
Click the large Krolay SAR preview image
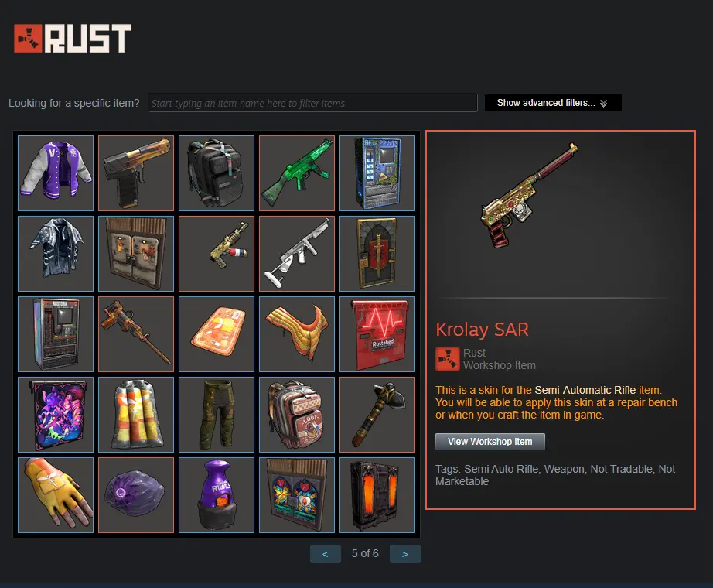click(530, 196)
